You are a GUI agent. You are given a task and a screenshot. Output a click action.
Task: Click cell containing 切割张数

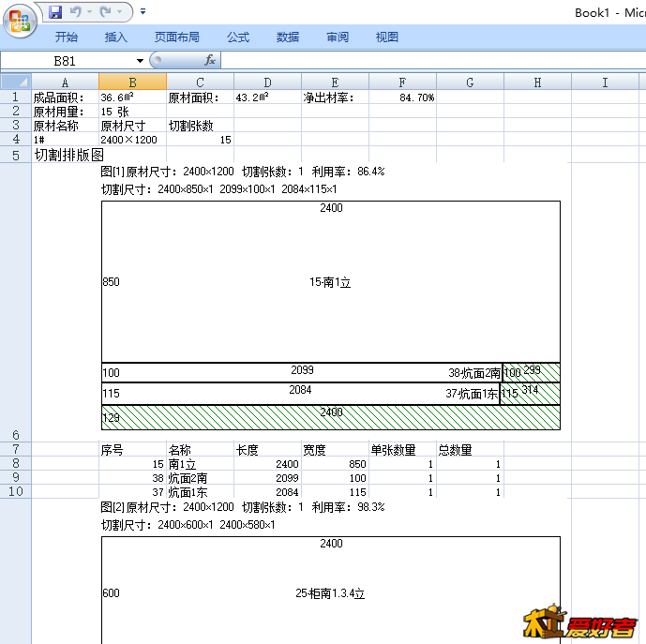point(200,126)
